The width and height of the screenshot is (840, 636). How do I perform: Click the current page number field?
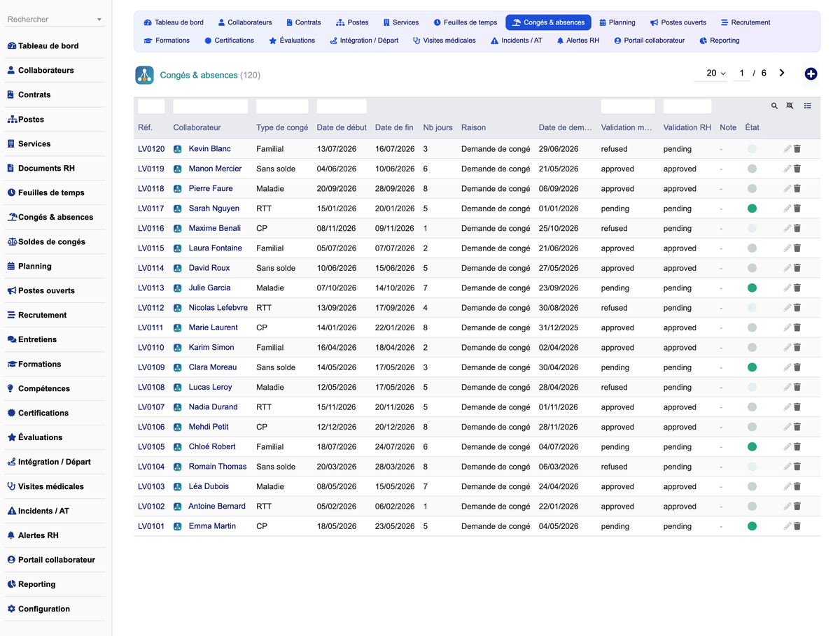[741, 73]
